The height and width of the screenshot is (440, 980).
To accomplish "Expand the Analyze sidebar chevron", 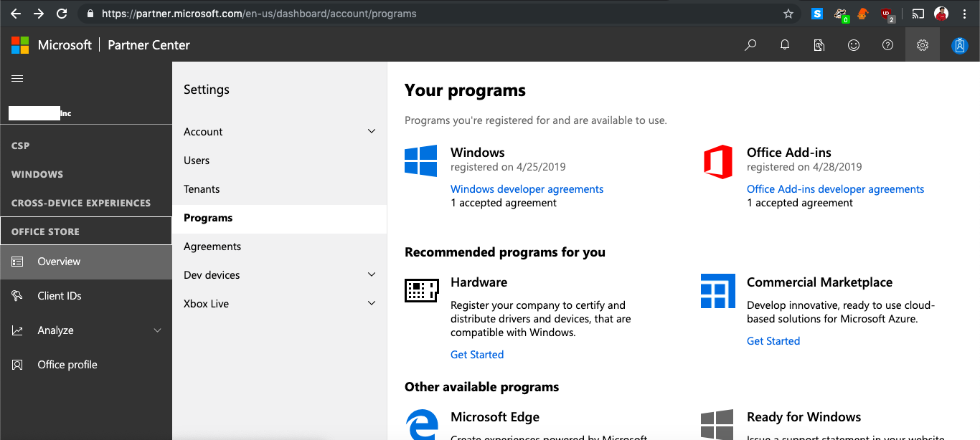I will (x=158, y=330).
